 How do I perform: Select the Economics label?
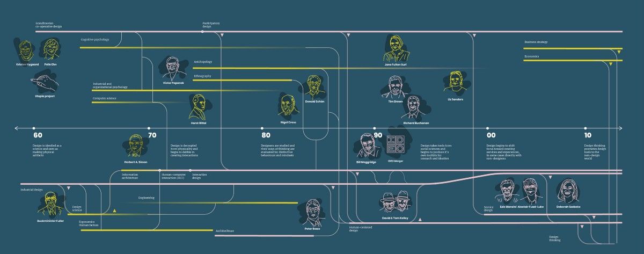[531, 56]
